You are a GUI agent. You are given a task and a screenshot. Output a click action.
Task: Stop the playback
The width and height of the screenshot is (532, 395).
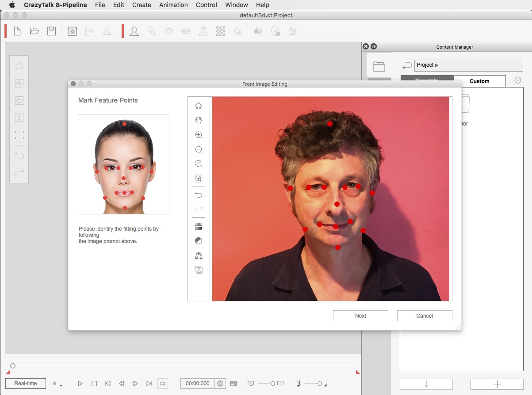click(x=94, y=384)
